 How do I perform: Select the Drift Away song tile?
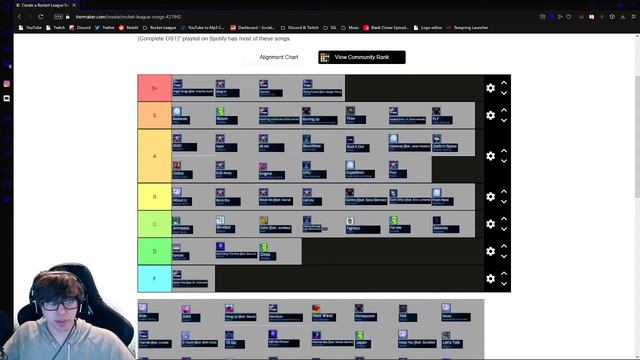click(x=226, y=170)
